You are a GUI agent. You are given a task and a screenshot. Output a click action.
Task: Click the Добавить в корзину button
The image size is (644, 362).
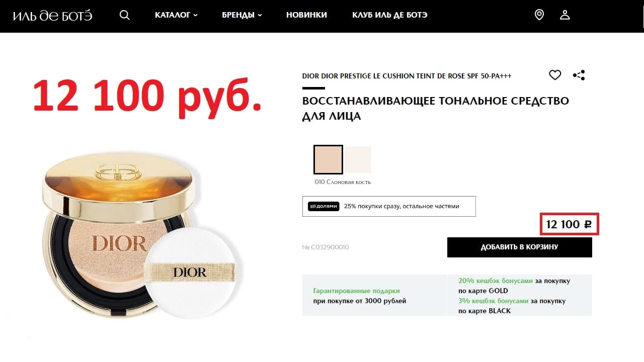click(x=520, y=247)
